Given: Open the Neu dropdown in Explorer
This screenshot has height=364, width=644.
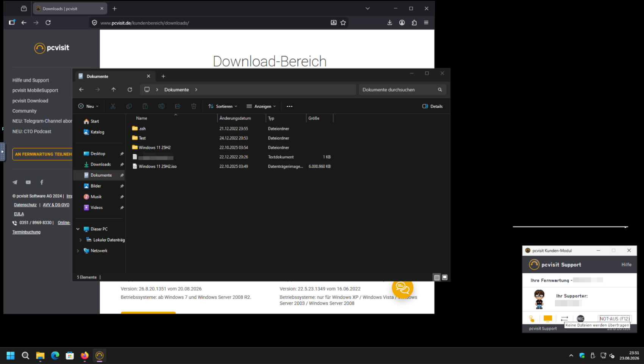Looking at the screenshot, I should pyautogui.click(x=88, y=106).
